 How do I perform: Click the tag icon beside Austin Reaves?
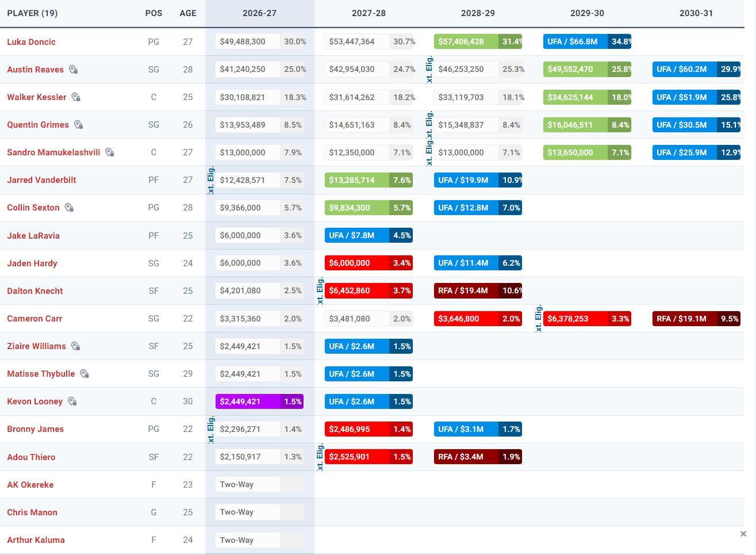73,70
